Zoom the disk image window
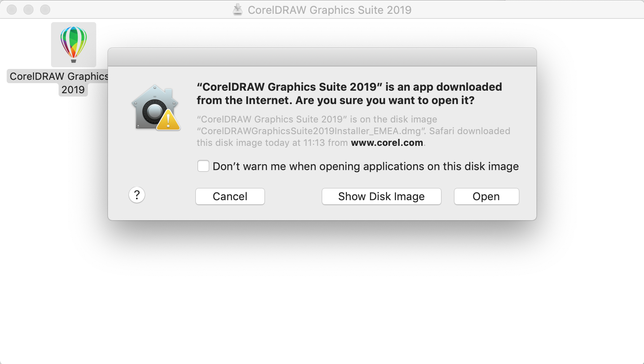644x364 pixels. 45,9
